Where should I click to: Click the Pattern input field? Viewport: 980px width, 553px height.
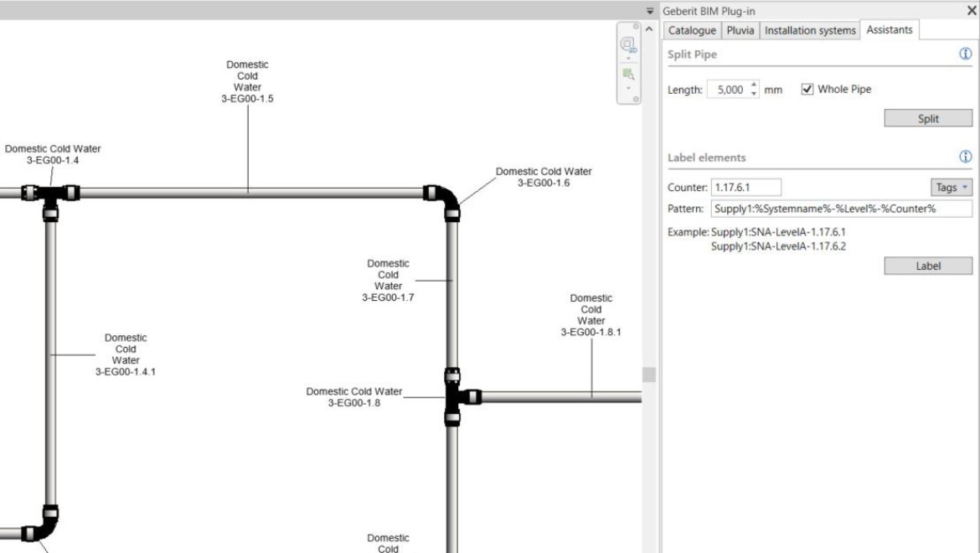840,209
